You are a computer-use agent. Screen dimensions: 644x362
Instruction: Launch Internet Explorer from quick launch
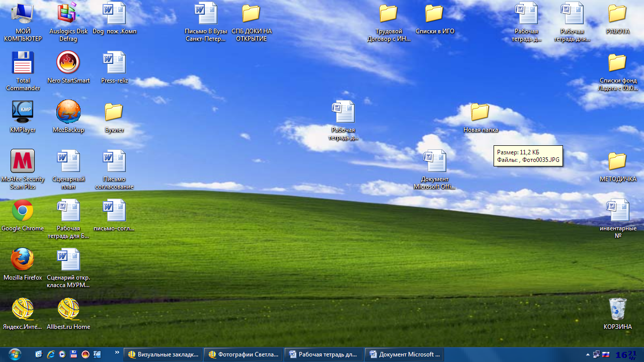[x=50, y=354]
